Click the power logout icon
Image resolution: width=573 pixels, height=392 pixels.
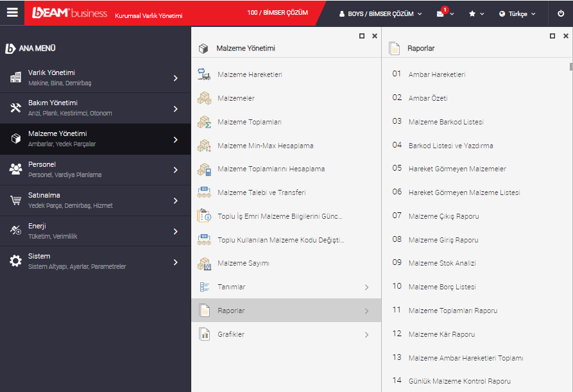coord(560,13)
